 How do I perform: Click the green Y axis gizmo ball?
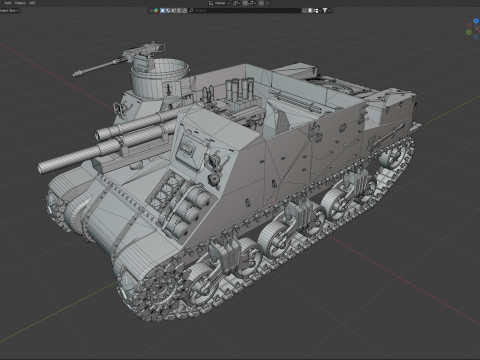coord(469,32)
